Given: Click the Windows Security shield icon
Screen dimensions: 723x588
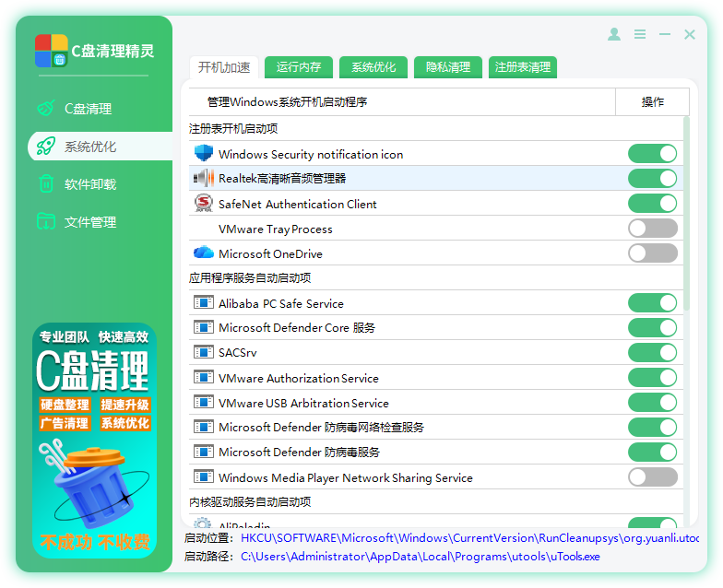Looking at the screenshot, I should click(203, 154).
